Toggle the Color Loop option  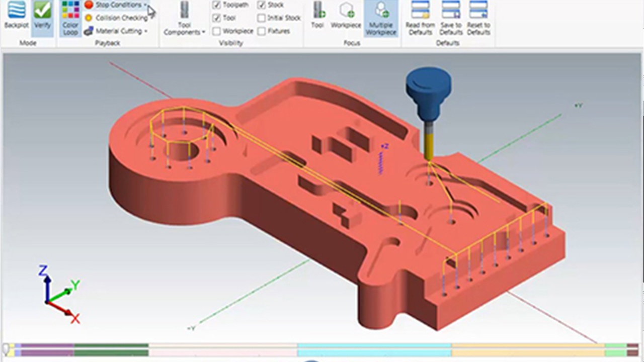tap(70, 18)
